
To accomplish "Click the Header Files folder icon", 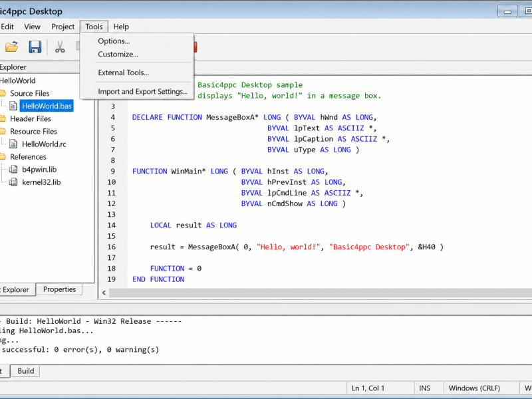I will [x=3, y=118].
